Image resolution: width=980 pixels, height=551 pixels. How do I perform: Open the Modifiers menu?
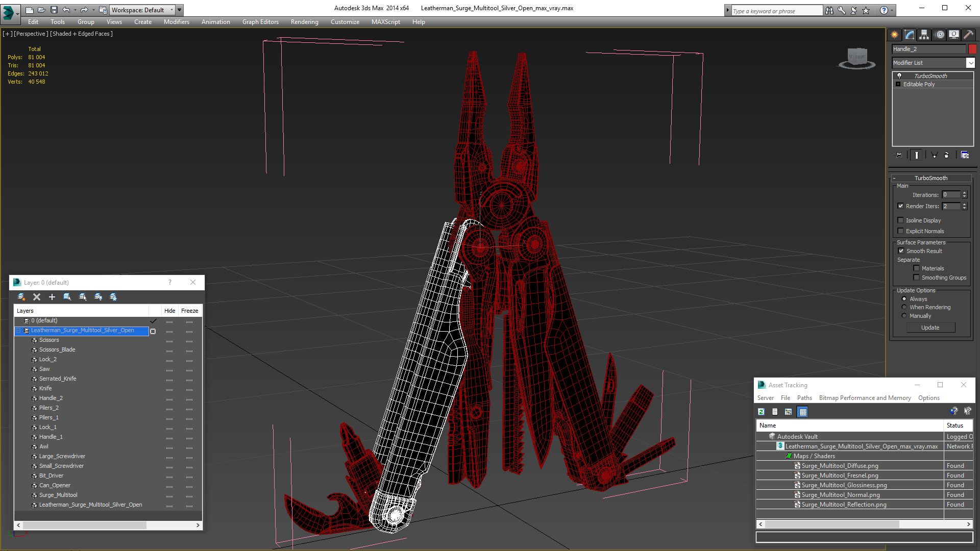(x=176, y=22)
